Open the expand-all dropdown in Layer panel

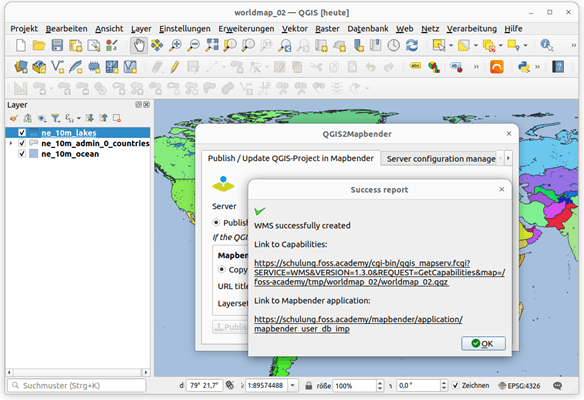(79, 118)
